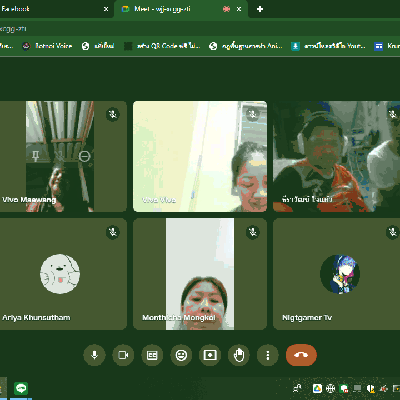Click the globe network icon in system tray

tap(330, 388)
